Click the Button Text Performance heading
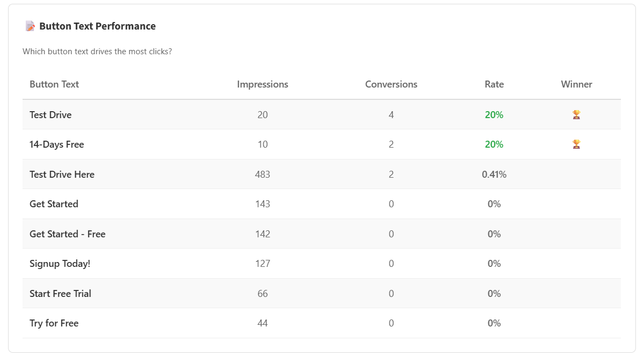The width and height of the screenshot is (644, 356). click(97, 26)
